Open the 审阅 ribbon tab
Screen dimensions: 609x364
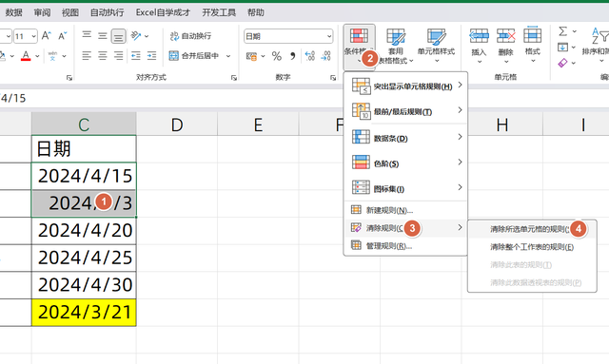(x=42, y=12)
